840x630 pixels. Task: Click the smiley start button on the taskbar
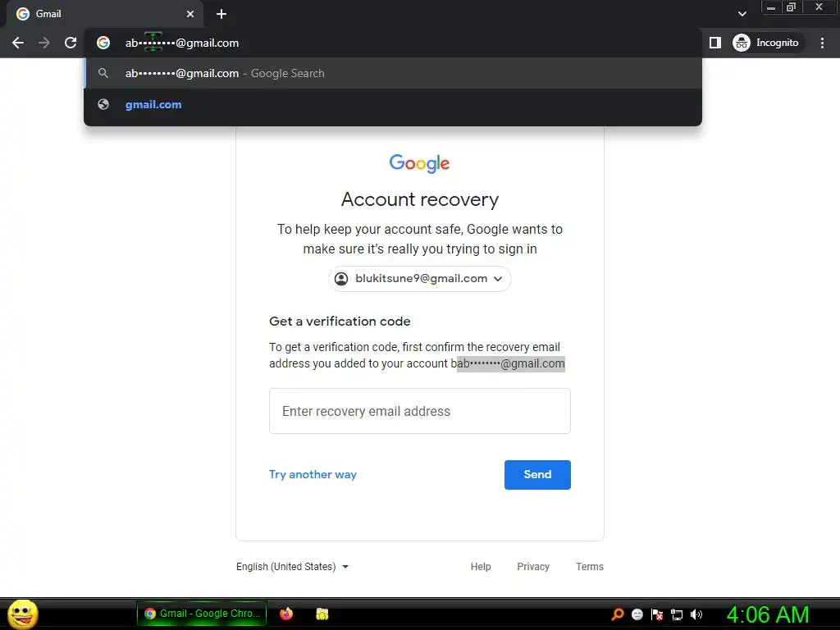[22, 614]
